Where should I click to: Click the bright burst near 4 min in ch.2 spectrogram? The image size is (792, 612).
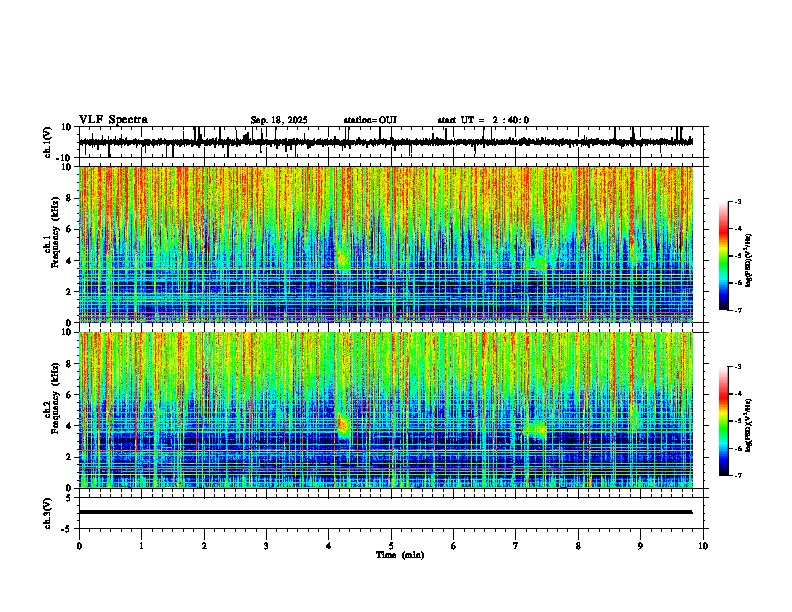pos(343,425)
